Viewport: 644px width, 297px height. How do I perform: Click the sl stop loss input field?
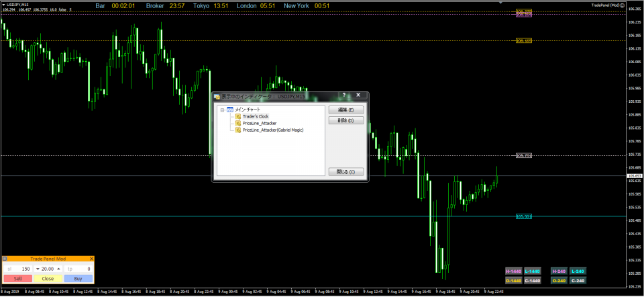tap(18, 269)
